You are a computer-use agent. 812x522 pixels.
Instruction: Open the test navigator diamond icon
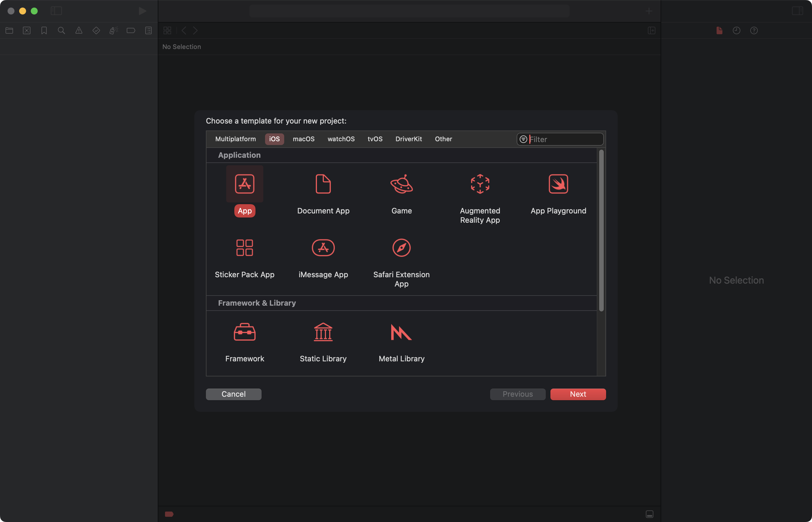[x=96, y=30]
